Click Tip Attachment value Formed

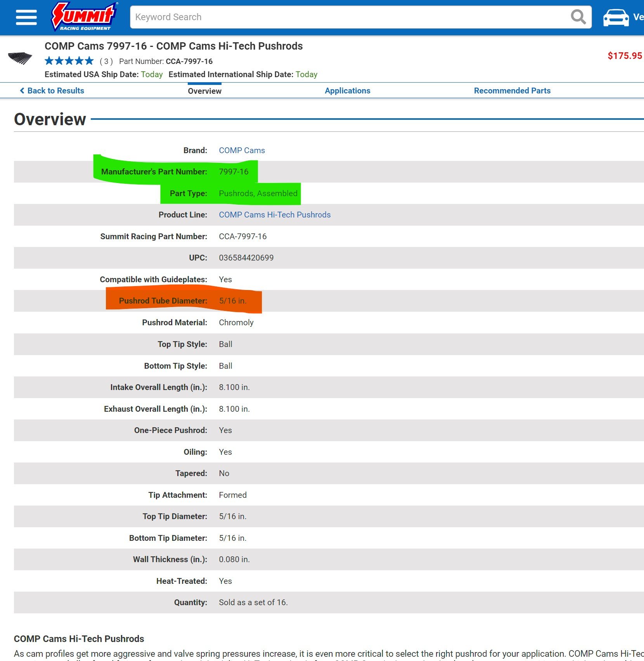[x=232, y=495]
